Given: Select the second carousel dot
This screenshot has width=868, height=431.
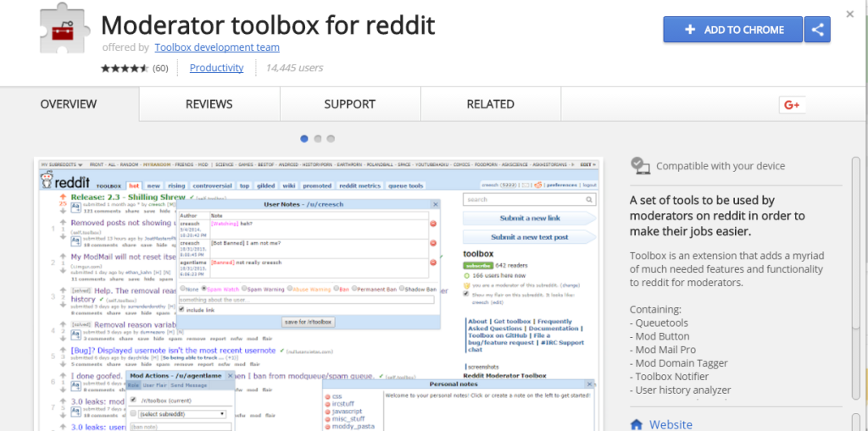Looking at the screenshot, I should pos(318,139).
